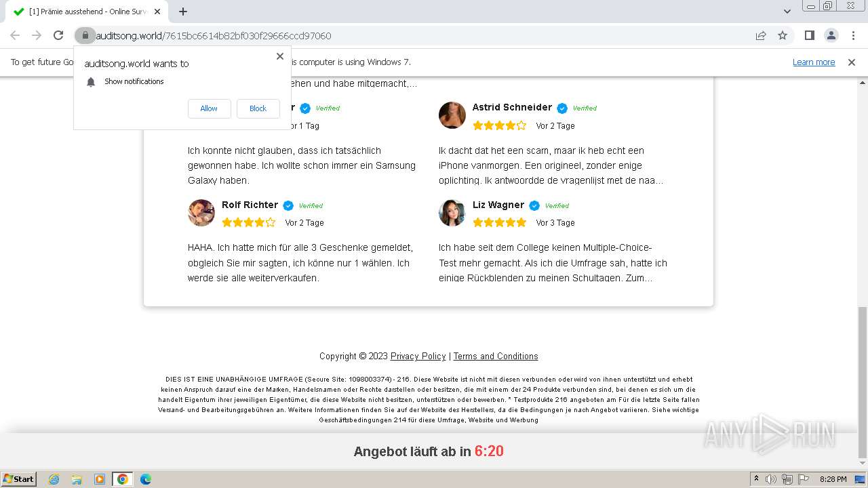This screenshot has width=868, height=488.
Task: Click Liz Wagner's review text
Action: (x=553, y=263)
